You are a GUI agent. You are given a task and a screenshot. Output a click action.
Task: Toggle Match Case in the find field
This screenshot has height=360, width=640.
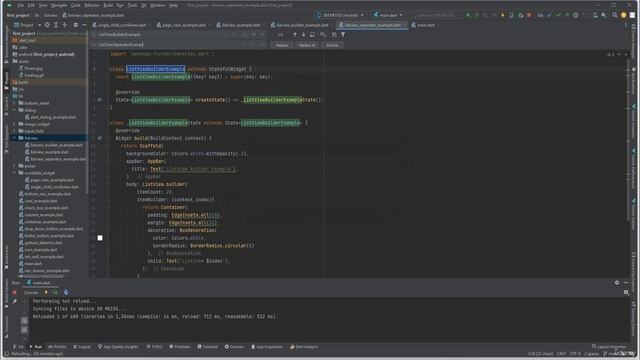(x=244, y=35)
